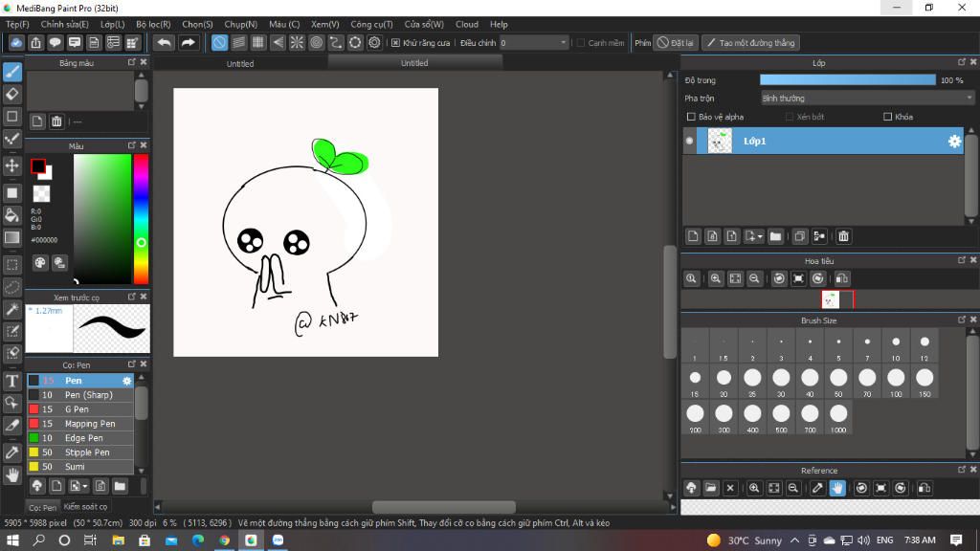
Task: Expand add layer dropdown arrow
Action: 760,237
